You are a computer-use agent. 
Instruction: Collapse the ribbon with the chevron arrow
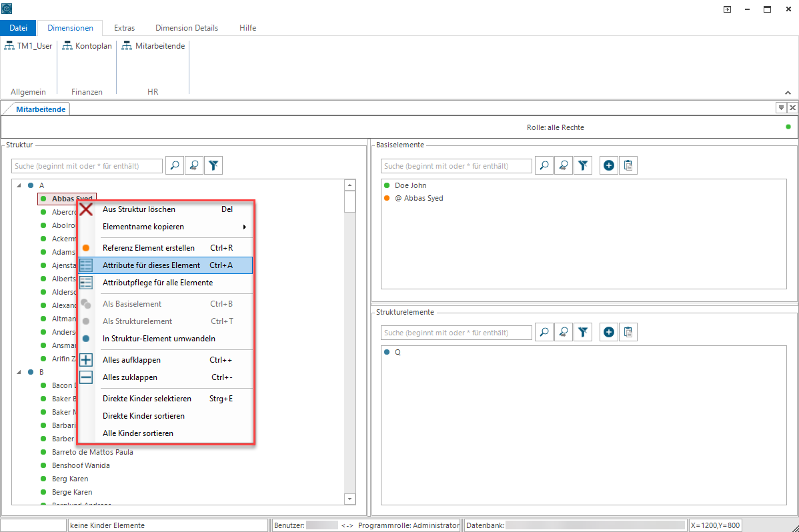(788, 93)
